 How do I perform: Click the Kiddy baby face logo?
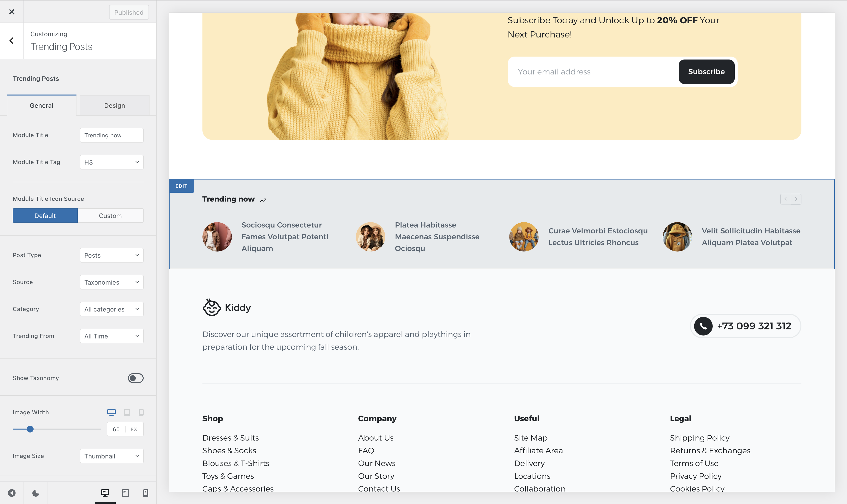212,307
